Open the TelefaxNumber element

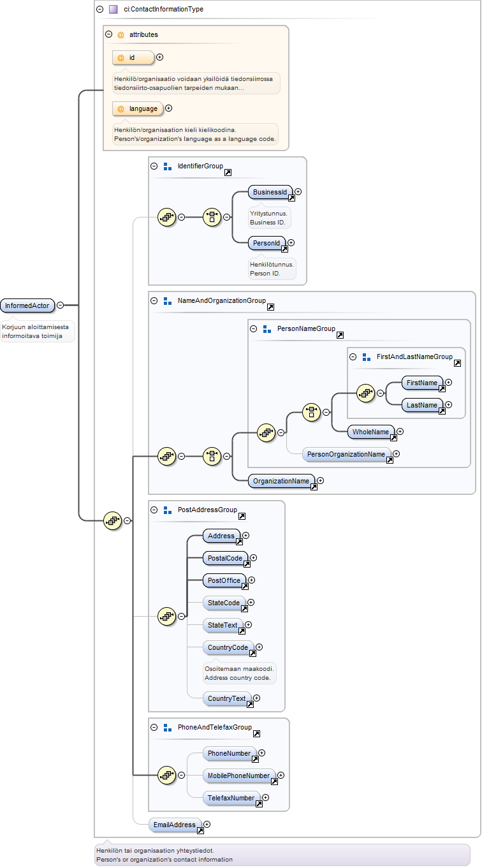(231, 798)
